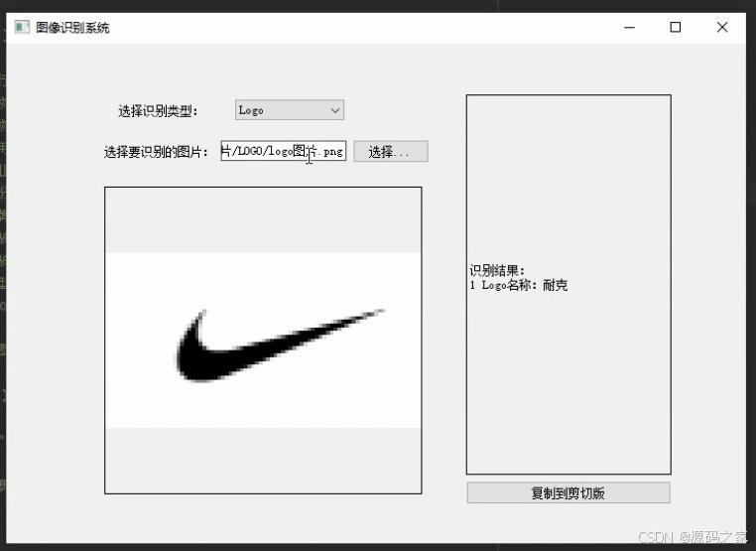Viewport: 756px width, 551px height.
Task: Click the image path input field
Action: [x=283, y=151]
